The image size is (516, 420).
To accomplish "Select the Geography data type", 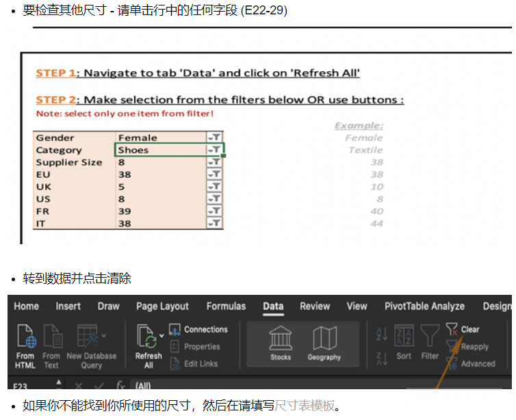I will point(324,343).
